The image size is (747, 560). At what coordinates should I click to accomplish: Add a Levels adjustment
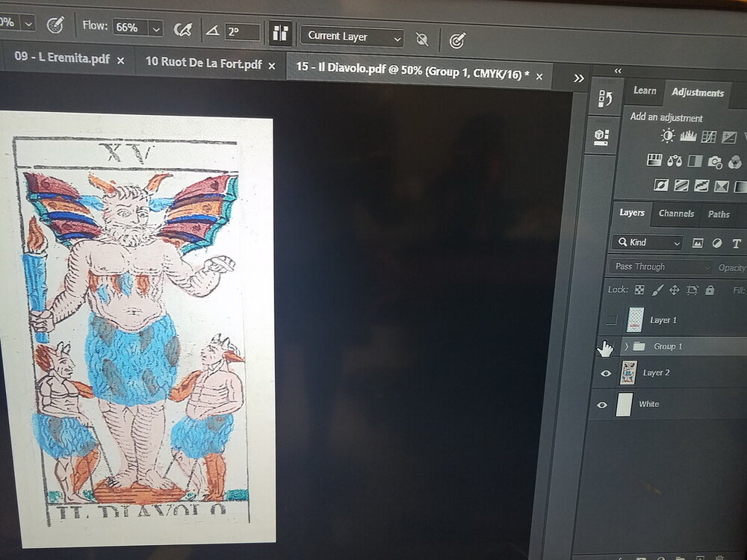tap(688, 136)
